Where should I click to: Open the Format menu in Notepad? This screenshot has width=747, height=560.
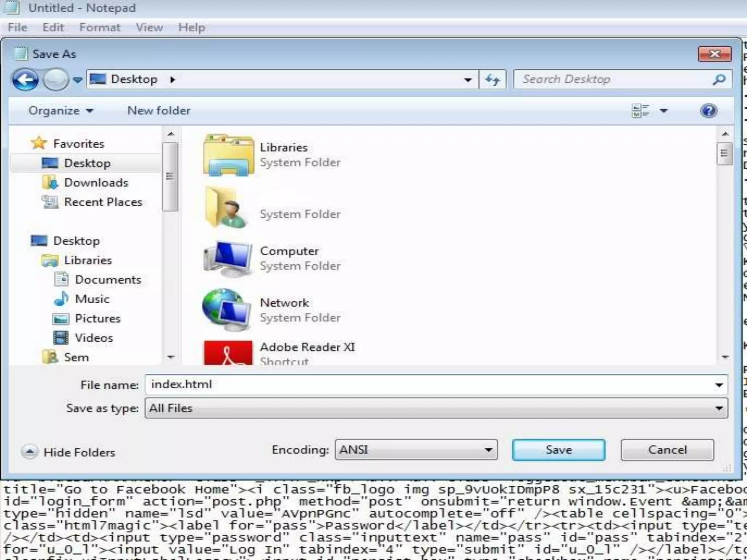[100, 27]
